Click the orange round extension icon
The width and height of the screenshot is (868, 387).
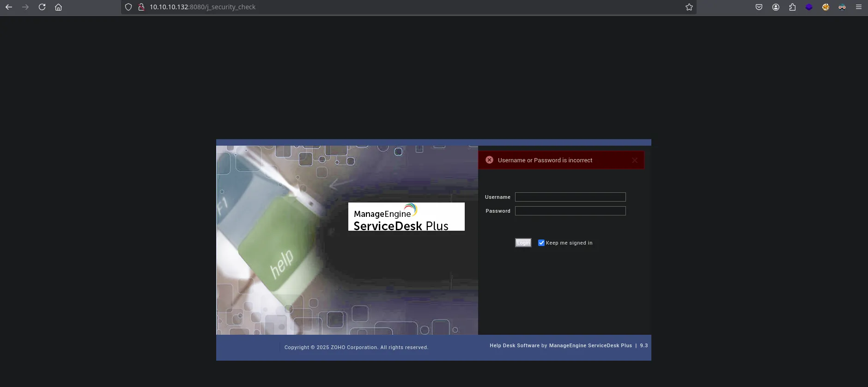[826, 7]
